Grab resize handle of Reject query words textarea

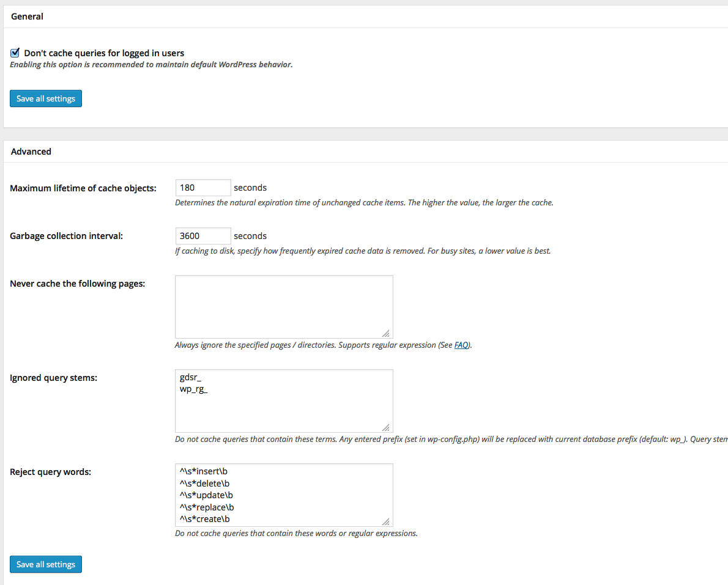[x=386, y=521]
